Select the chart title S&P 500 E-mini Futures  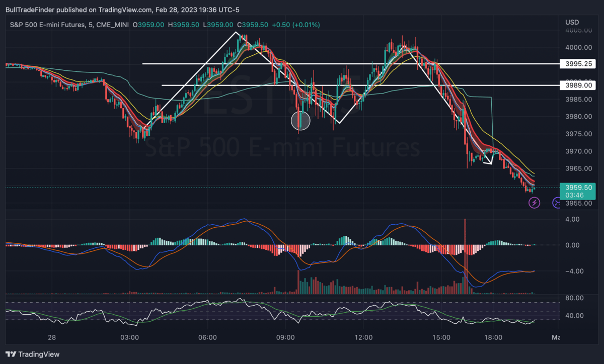click(x=70, y=25)
